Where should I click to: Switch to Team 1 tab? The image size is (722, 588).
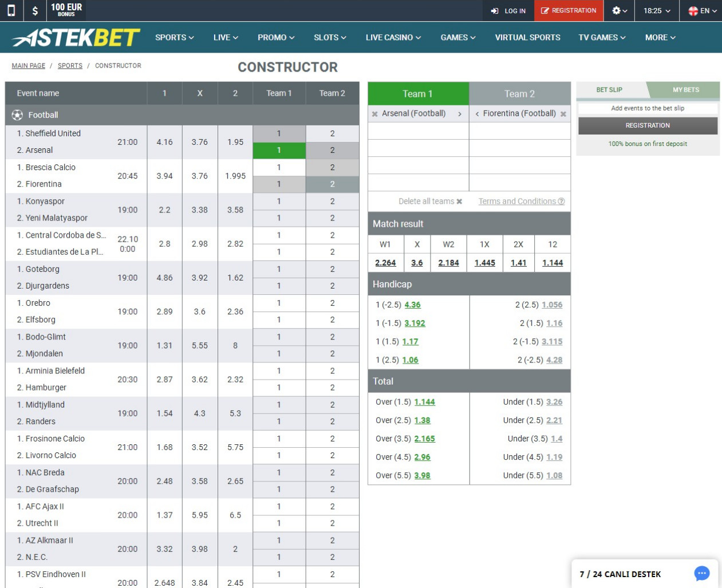coord(418,93)
